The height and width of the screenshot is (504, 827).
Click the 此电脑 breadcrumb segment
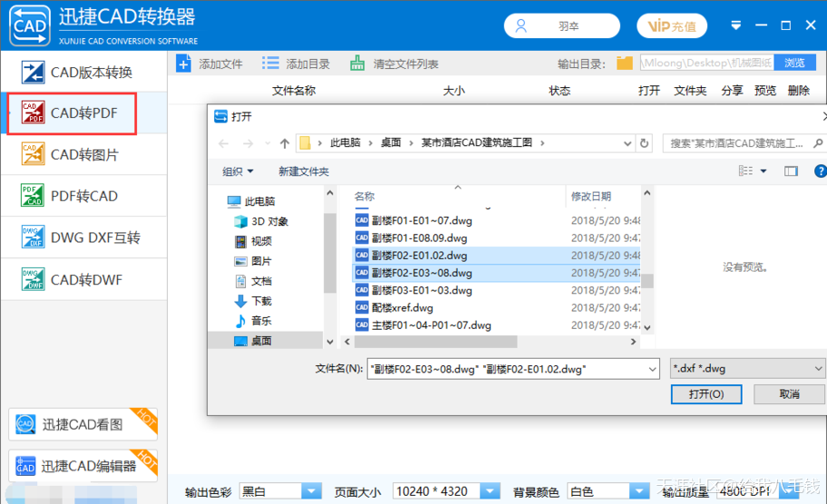coord(345,143)
